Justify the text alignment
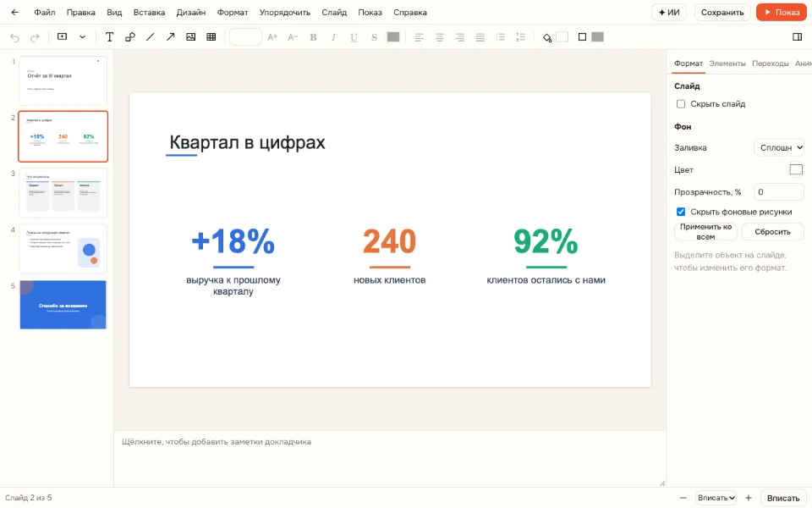Image resolution: width=812 pixels, height=508 pixels. 480,36
